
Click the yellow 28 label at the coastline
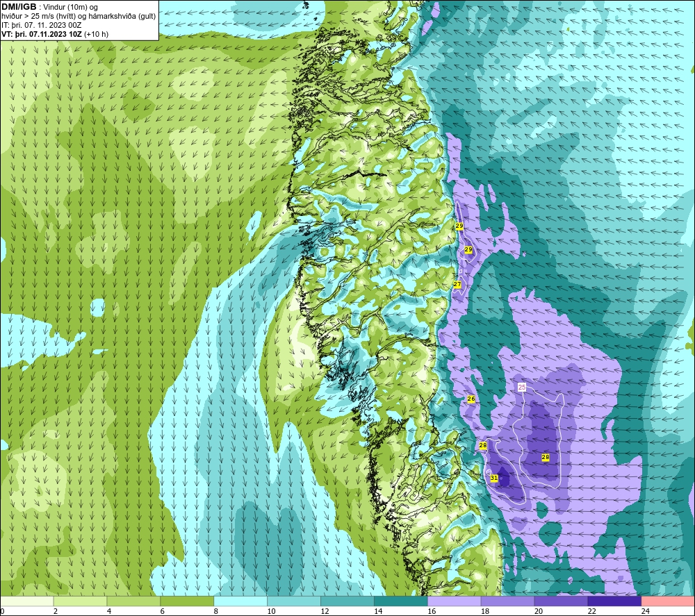click(x=483, y=445)
